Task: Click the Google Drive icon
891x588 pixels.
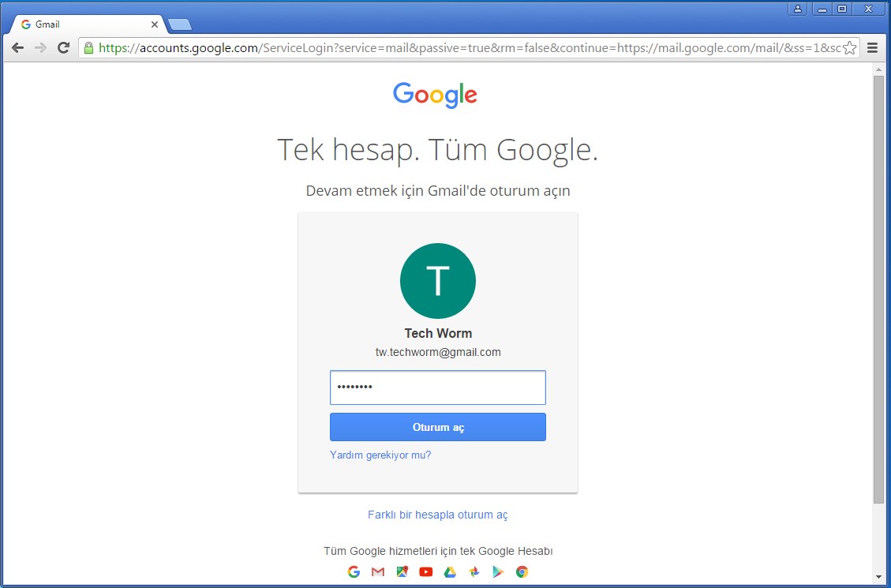Action: pos(450,572)
